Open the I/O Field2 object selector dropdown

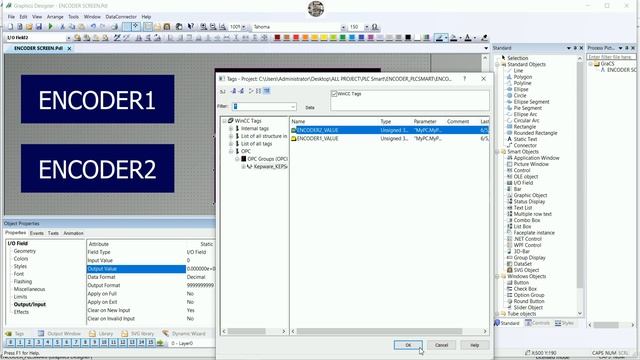click(69, 38)
